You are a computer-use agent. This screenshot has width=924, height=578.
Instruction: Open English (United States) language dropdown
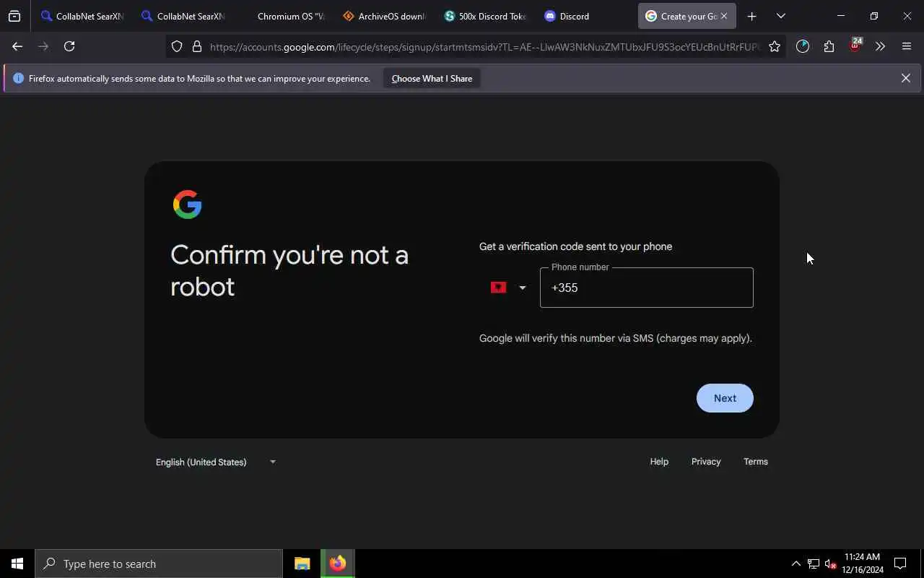click(216, 462)
